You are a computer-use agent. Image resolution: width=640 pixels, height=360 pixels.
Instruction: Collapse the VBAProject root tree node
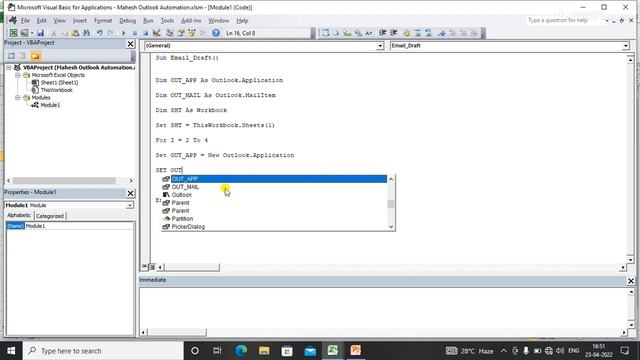(x=9, y=67)
